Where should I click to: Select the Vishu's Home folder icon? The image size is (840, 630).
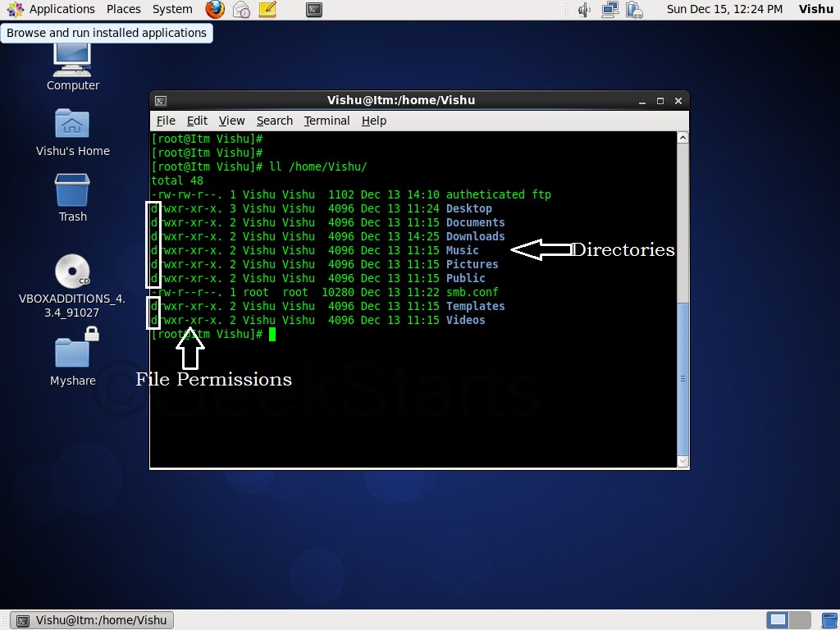point(72,133)
